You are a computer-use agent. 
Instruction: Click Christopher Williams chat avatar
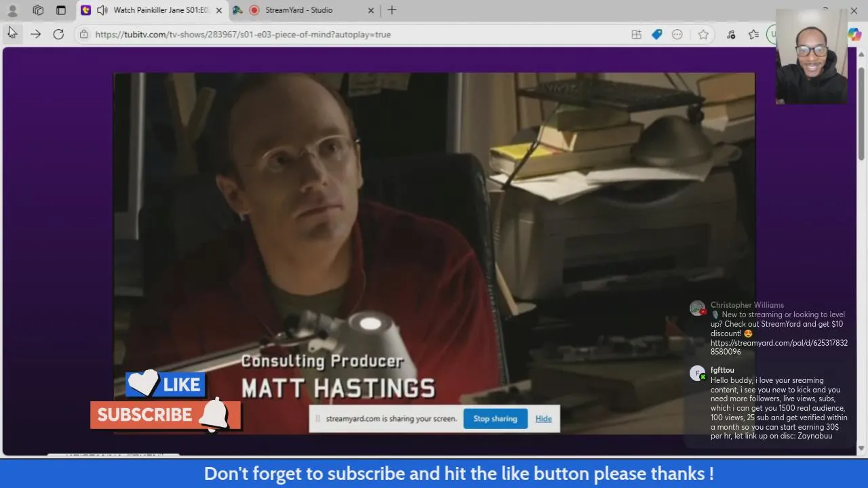point(697,308)
